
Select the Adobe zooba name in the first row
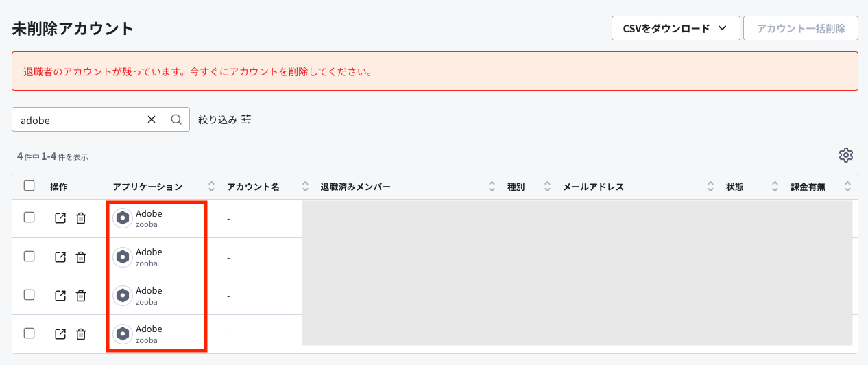point(149,218)
